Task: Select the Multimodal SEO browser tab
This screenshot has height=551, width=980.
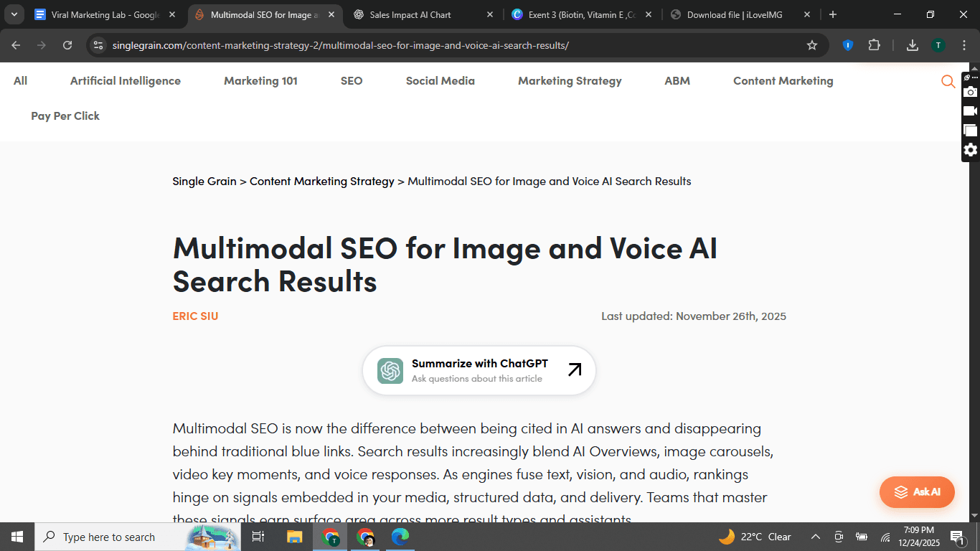Action: [265, 14]
